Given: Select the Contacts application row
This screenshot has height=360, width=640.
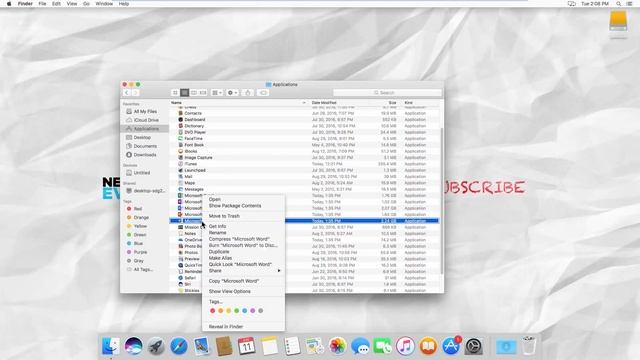Looking at the screenshot, I should point(304,113).
